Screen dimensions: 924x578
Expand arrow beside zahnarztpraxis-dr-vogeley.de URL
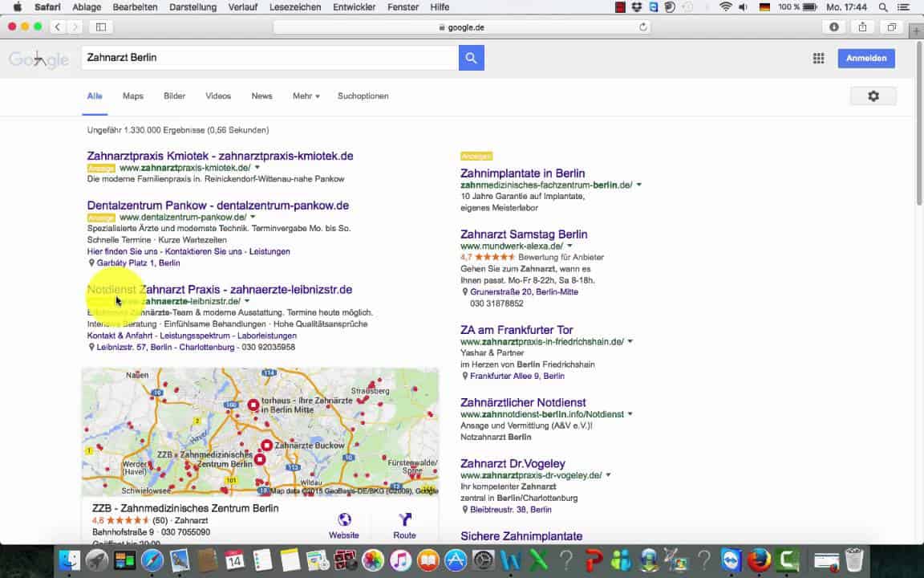pyautogui.click(x=608, y=475)
